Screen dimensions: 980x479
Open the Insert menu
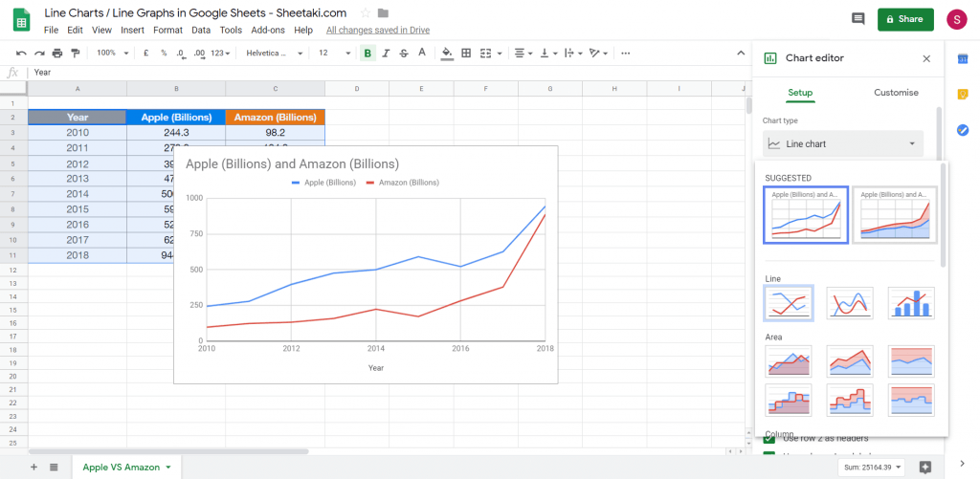pyautogui.click(x=132, y=30)
